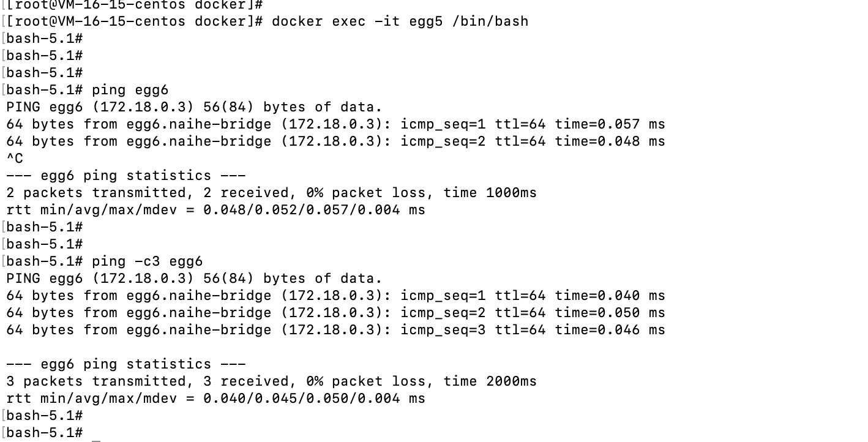This screenshot has height=442, width=868.
Task: Click the icmp_seq=3 reply line
Action: 335,330
